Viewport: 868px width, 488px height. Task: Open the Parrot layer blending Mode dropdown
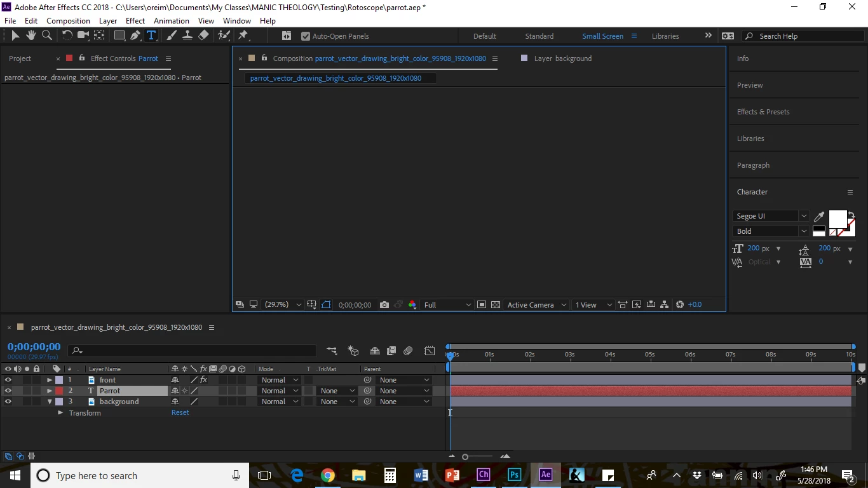(279, 391)
